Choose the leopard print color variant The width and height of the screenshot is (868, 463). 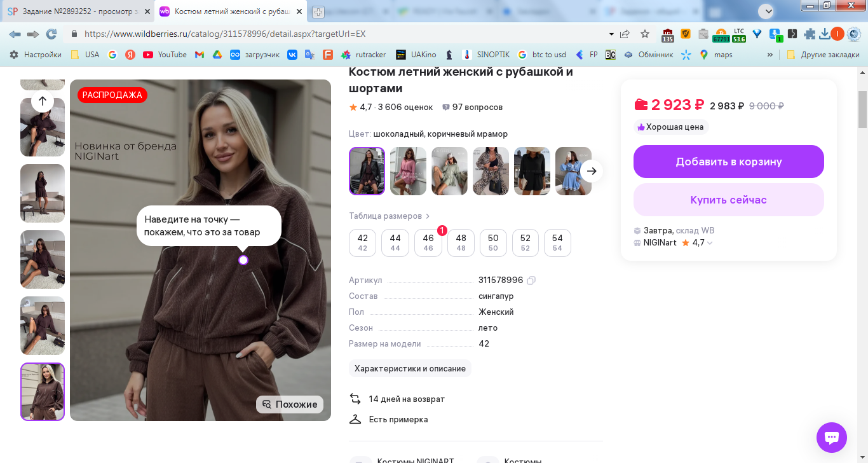[491, 171]
